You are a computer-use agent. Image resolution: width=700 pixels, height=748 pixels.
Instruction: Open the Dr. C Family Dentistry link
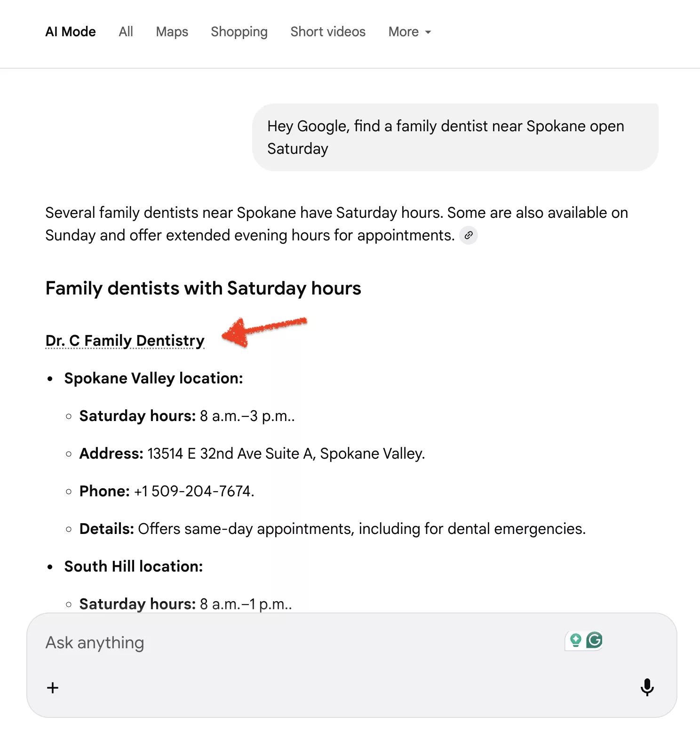(124, 340)
